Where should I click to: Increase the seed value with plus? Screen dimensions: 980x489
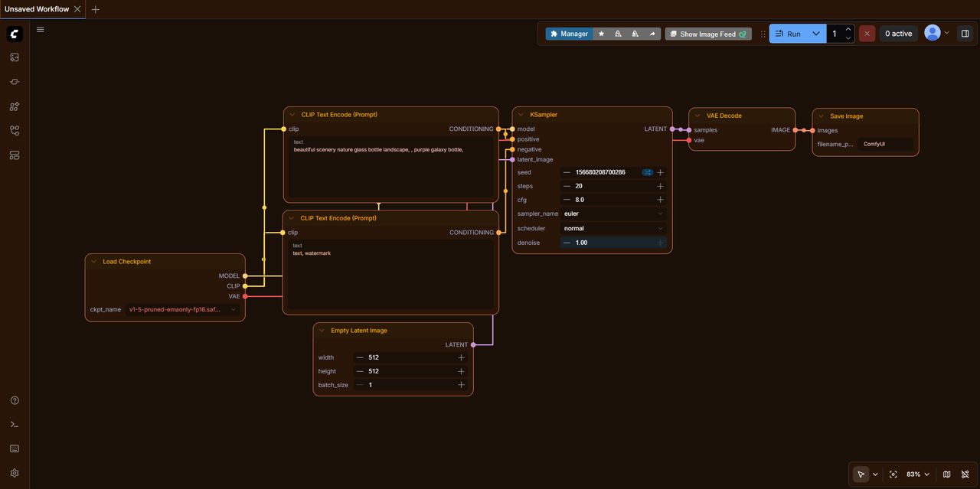coord(660,172)
